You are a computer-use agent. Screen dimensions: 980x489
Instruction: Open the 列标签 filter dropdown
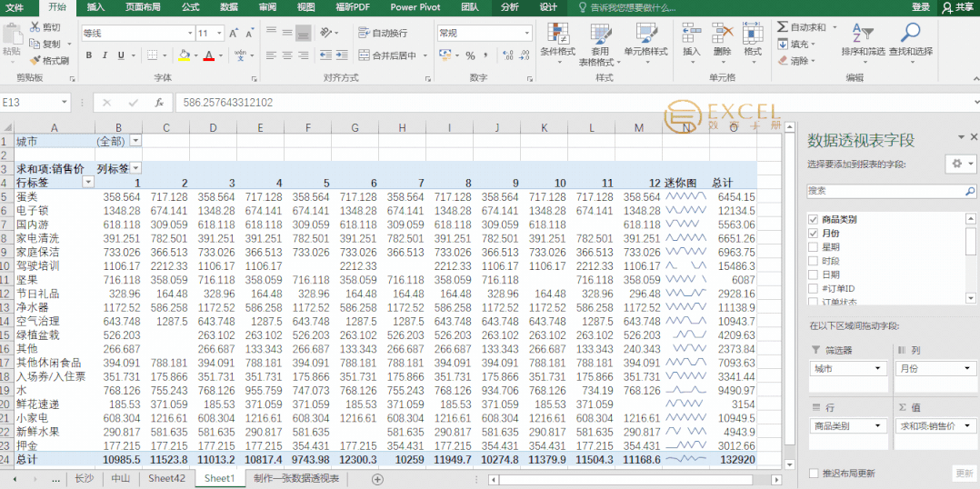pos(135,169)
